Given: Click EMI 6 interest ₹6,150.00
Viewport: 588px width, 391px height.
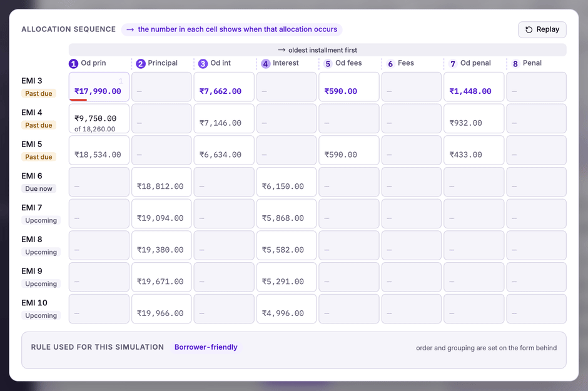Looking at the screenshot, I should 286,182.
